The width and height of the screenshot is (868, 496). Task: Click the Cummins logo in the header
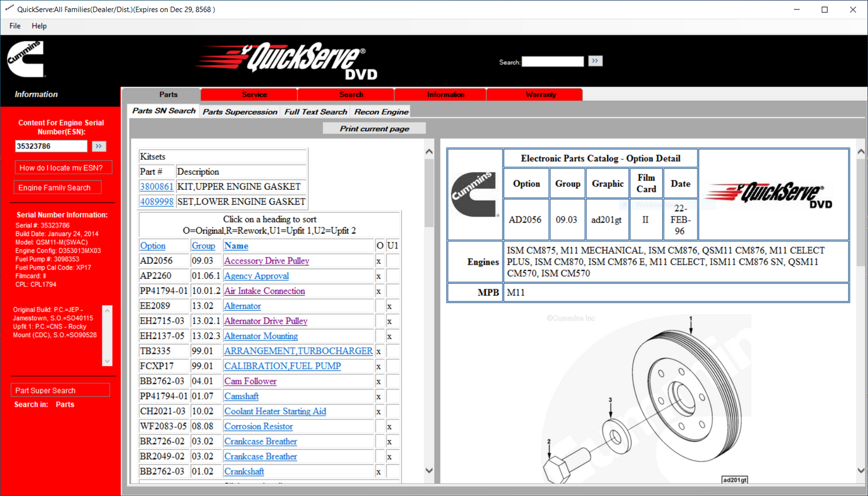pyautogui.click(x=26, y=58)
